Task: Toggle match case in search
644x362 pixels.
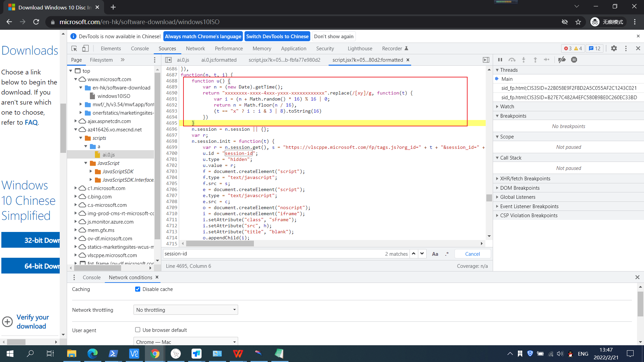Action: (435, 254)
